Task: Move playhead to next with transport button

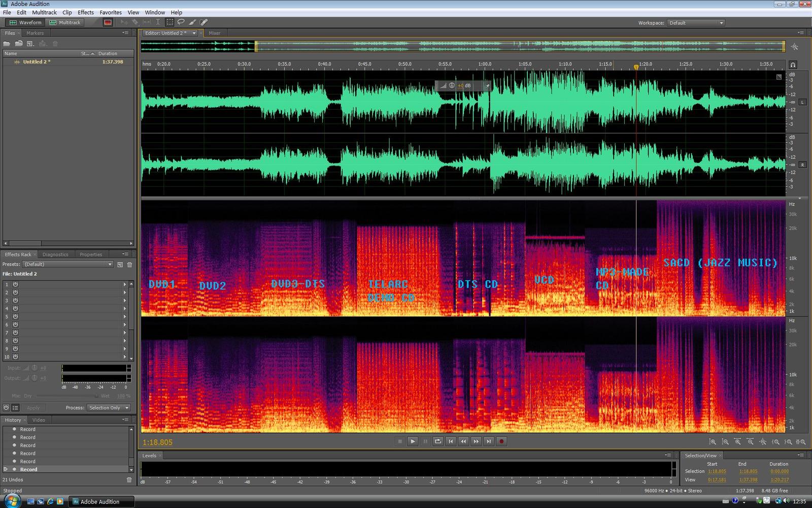Action: (x=489, y=441)
